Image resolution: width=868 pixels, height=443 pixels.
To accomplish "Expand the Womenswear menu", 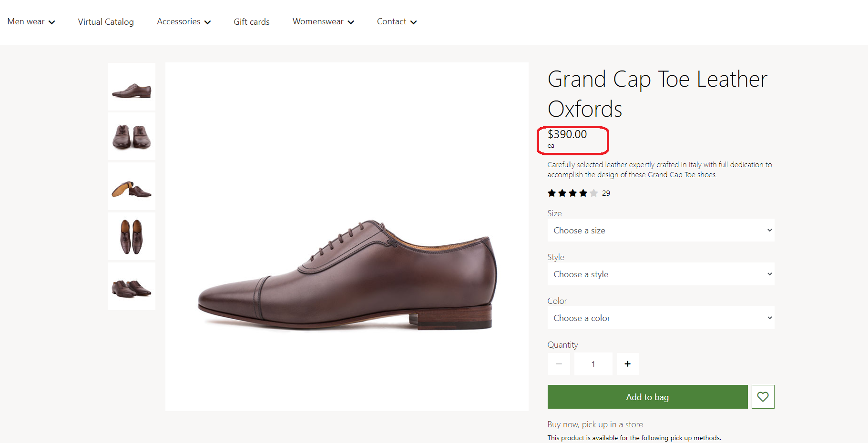I will click(323, 22).
